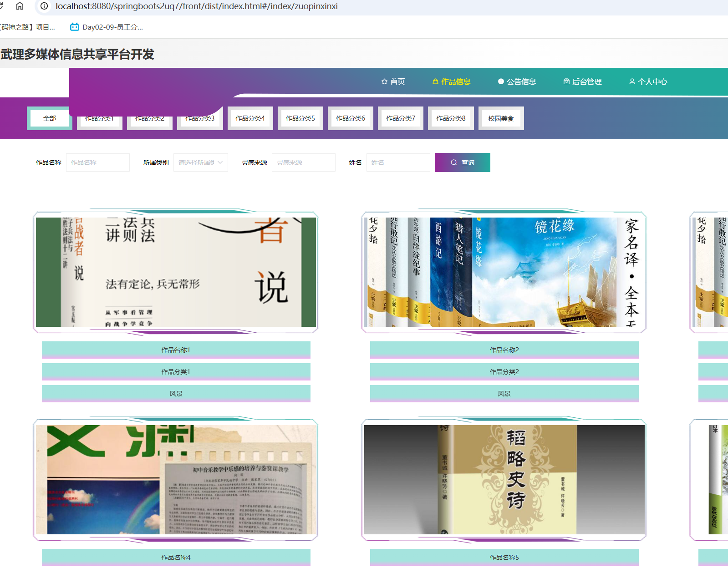Open the music teaching paper thumbnail

tap(176, 480)
